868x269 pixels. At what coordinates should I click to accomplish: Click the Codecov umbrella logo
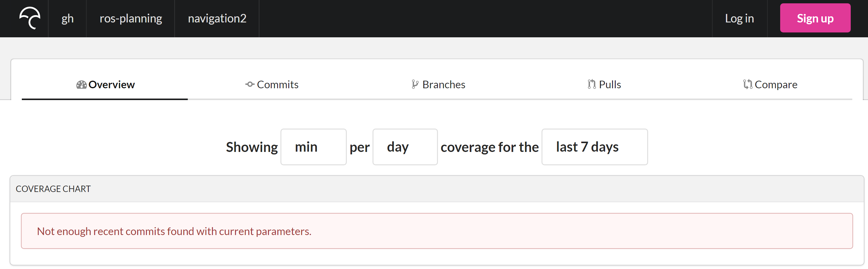(30, 18)
